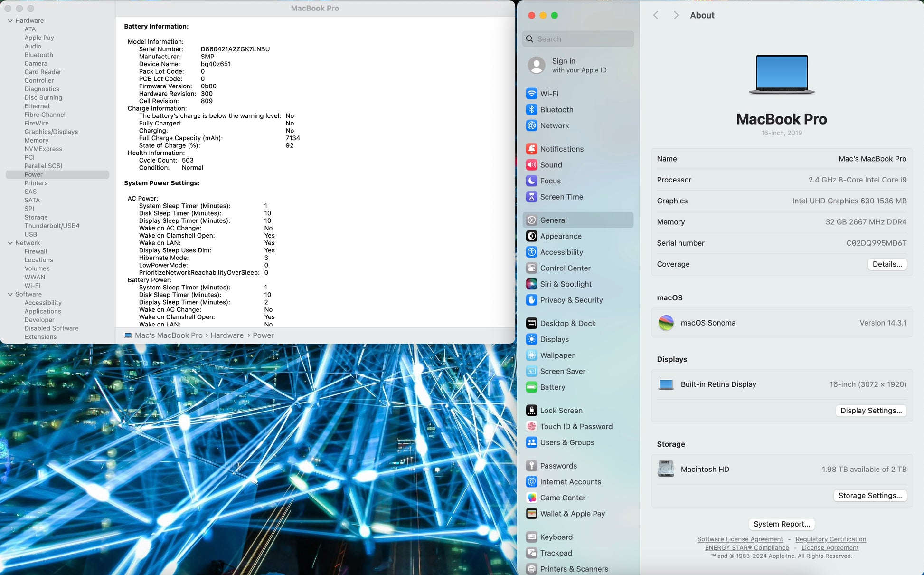Click the Wi-Fi icon in Settings sidebar
The height and width of the screenshot is (575, 924).
tap(531, 94)
